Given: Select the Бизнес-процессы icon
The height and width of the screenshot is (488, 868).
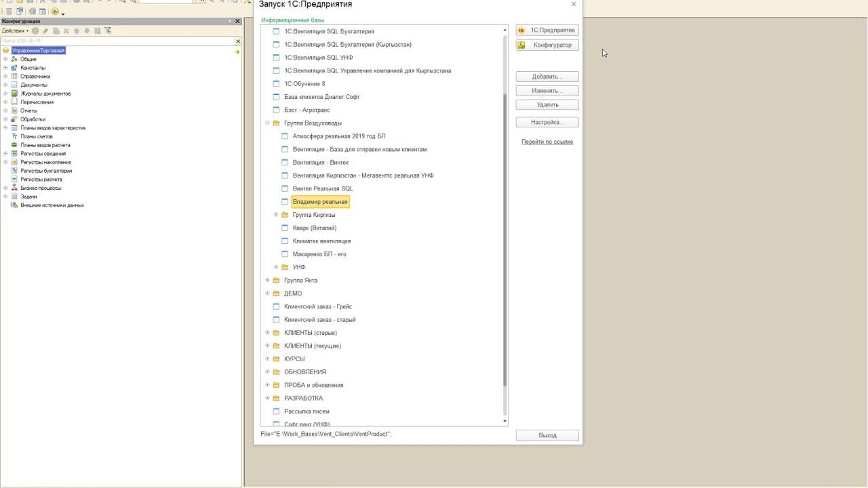Looking at the screenshot, I should (14, 188).
